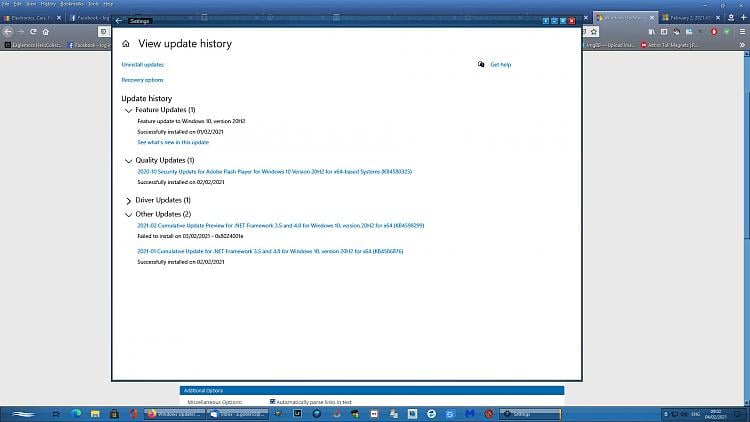Open the Facebook - log in bookmark
Viewport: 750px width, 422px height.
pos(88,45)
